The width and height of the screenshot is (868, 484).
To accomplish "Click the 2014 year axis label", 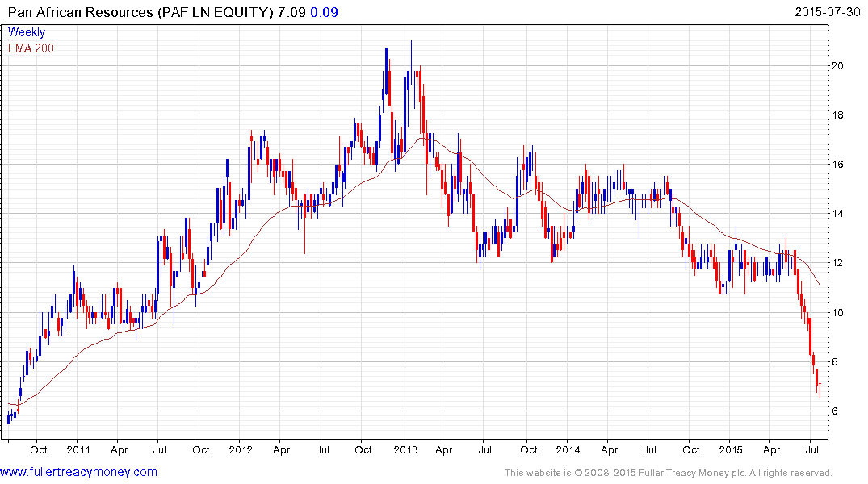I will [568, 449].
